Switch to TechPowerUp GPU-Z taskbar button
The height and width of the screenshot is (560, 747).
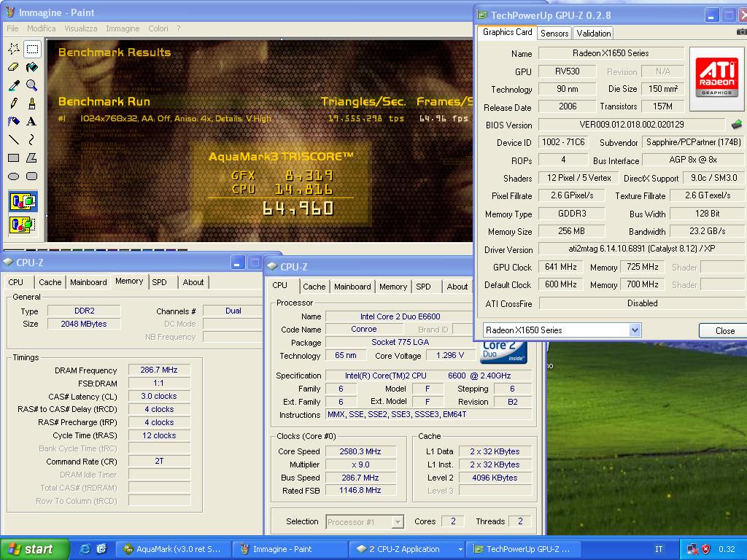click(x=522, y=549)
